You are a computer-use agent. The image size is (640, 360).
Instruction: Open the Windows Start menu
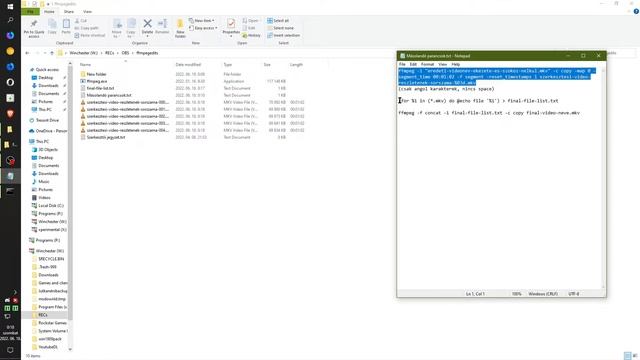[x=10, y=6]
